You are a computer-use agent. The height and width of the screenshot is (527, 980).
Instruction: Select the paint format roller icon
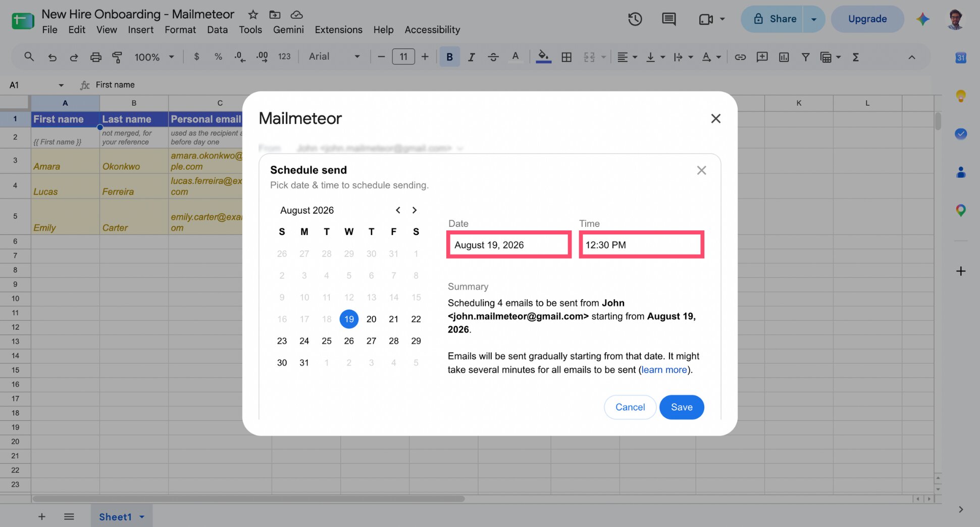[117, 57]
